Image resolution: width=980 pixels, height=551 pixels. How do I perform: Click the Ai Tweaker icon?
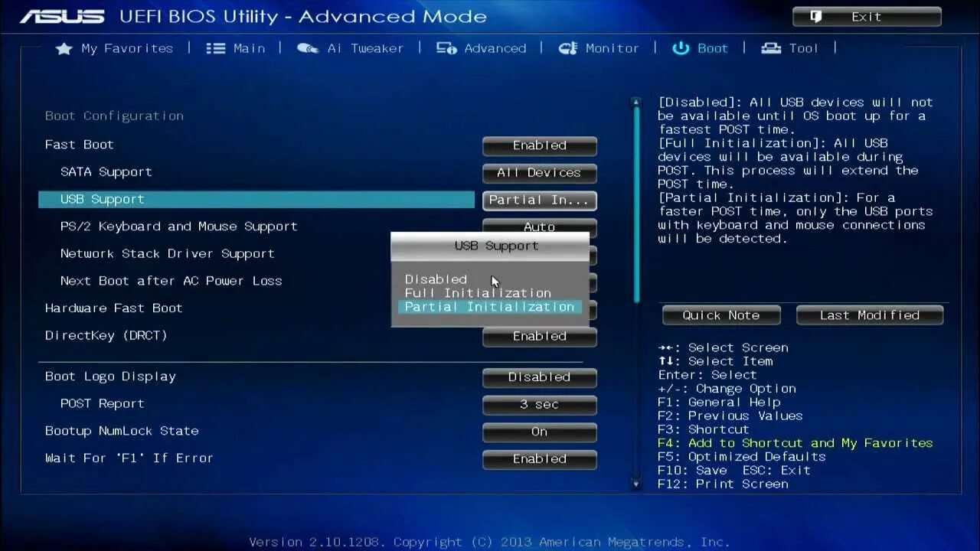click(308, 48)
